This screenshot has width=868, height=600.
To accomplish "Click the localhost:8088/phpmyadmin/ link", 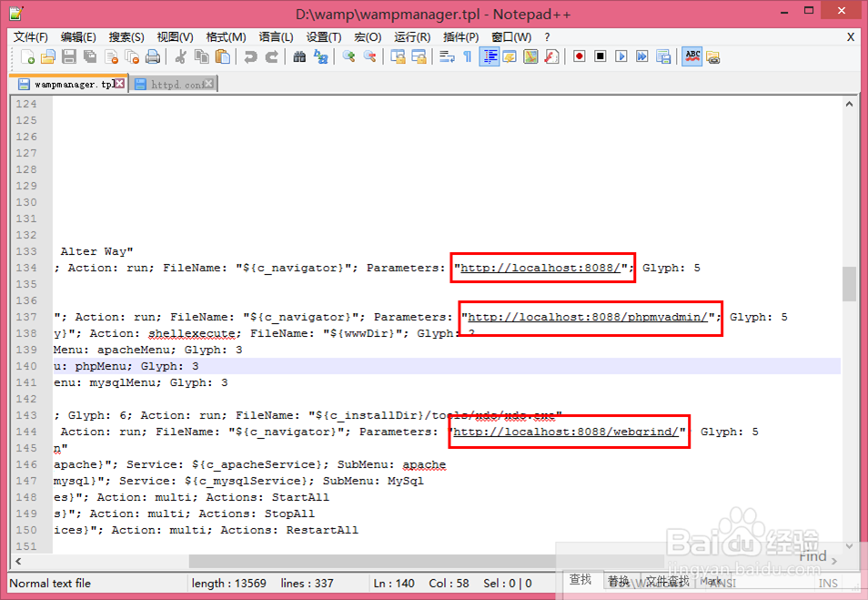I will point(588,317).
